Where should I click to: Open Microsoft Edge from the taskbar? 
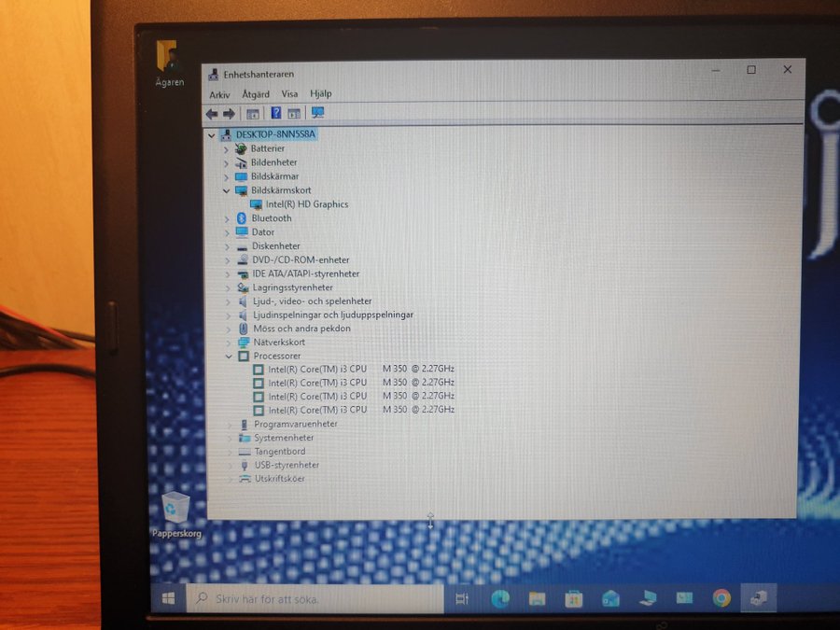[500, 599]
